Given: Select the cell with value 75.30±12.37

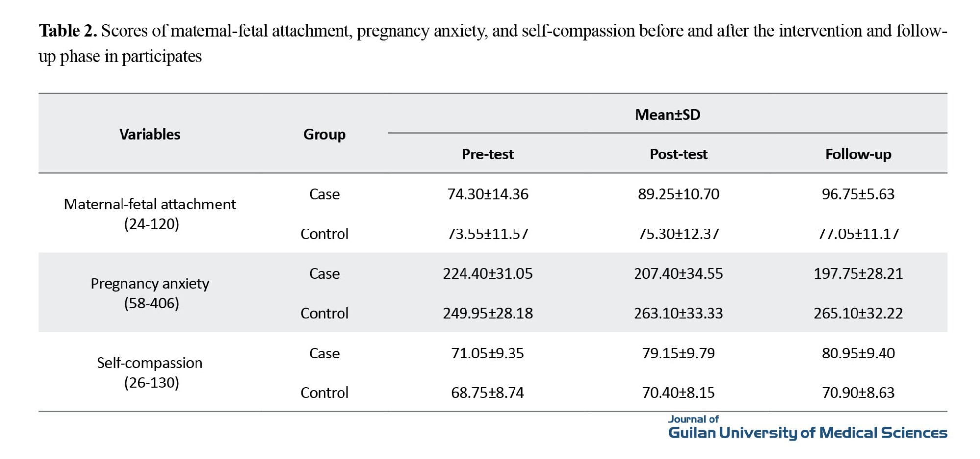Looking at the screenshot, I should point(678,234).
